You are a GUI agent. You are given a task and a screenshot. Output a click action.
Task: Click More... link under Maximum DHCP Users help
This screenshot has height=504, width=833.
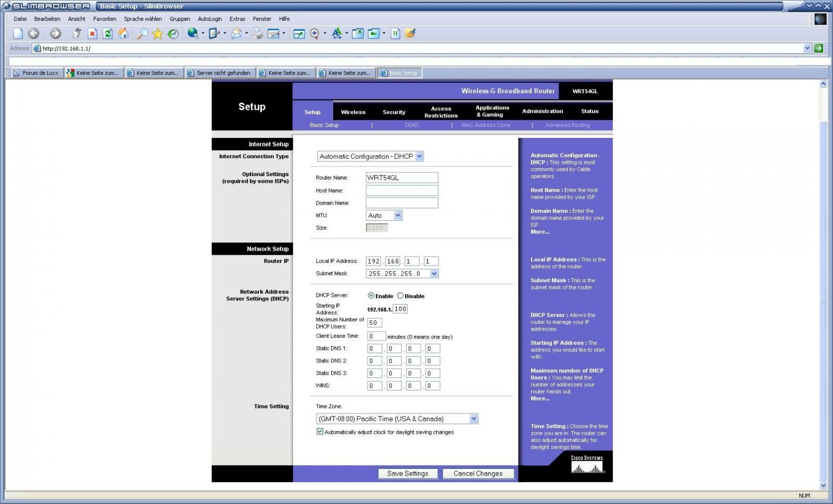tap(540, 398)
